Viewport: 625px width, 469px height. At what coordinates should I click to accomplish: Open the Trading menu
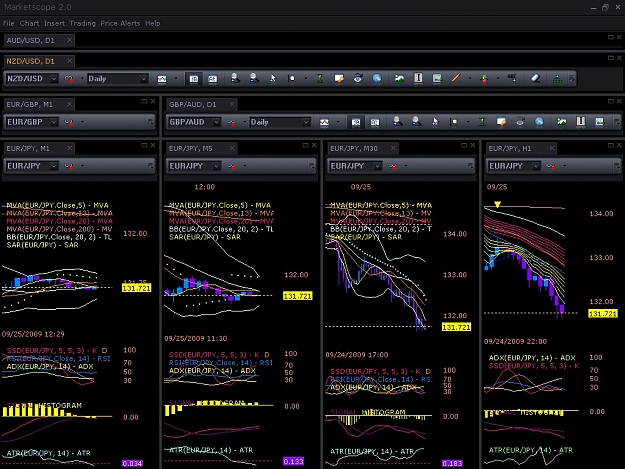(x=83, y=24)
